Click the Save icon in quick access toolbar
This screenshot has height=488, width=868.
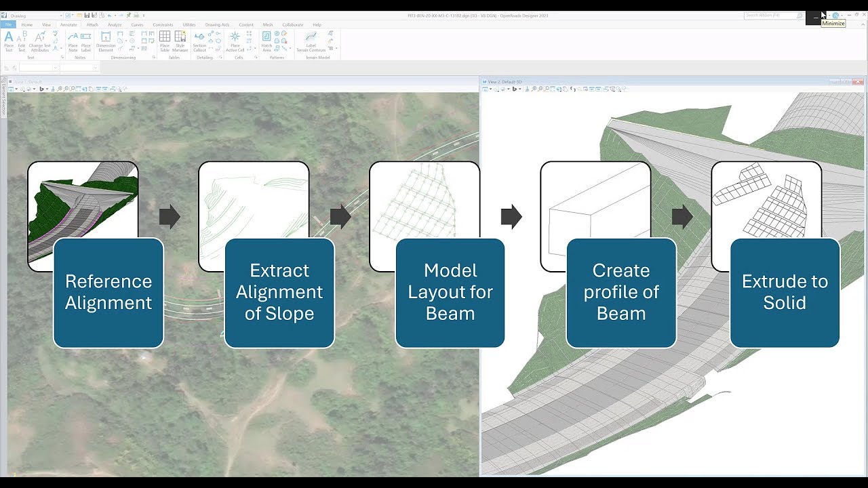click(x=87, y=15)
